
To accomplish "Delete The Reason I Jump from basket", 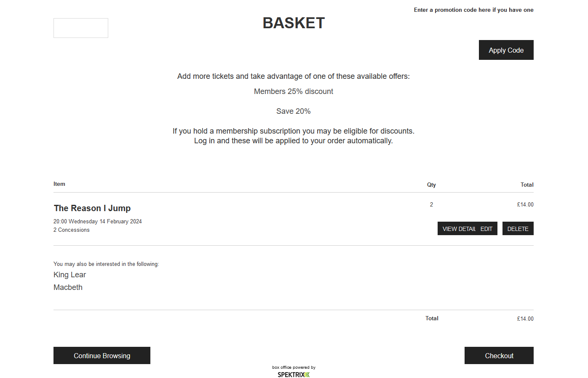I will (x=518, y=229).
